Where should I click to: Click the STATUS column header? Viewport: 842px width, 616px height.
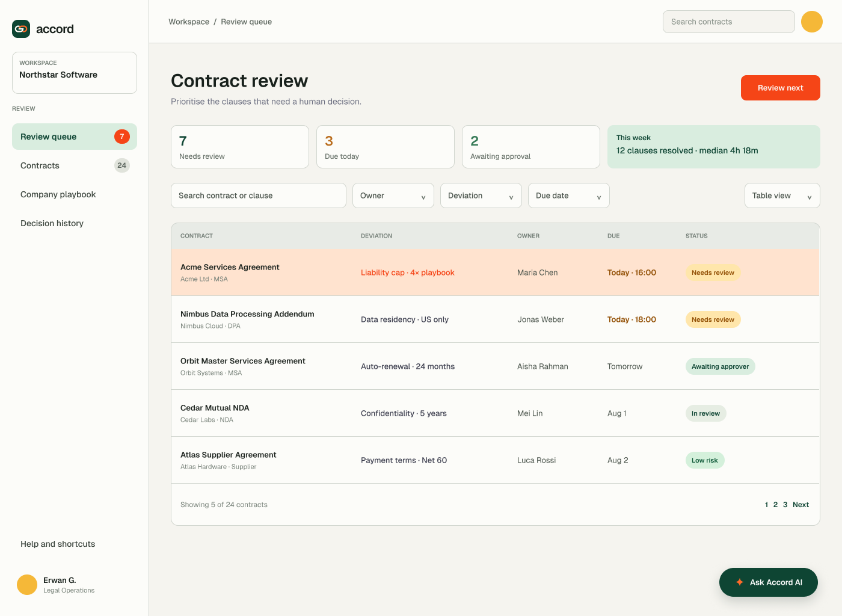pos(696,236)
